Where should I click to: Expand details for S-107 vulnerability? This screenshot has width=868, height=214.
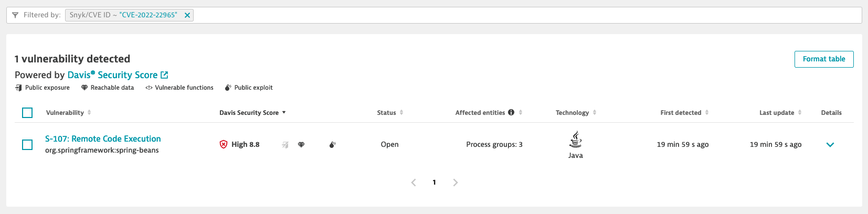click(830, 145)
